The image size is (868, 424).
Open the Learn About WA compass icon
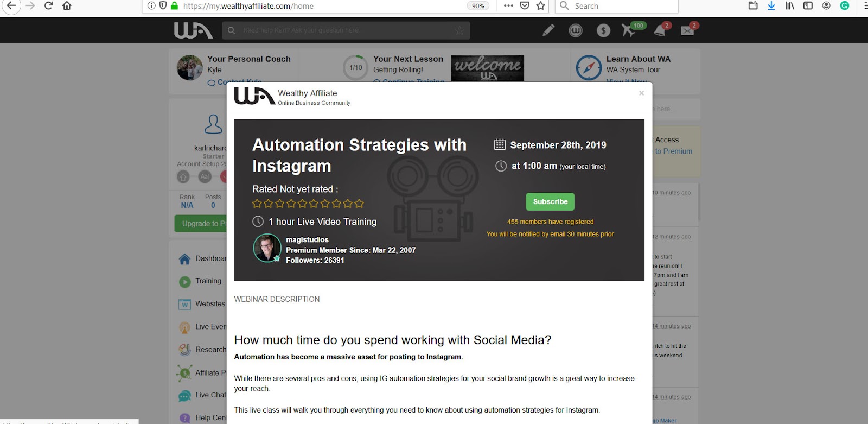[x=589, y=68]
